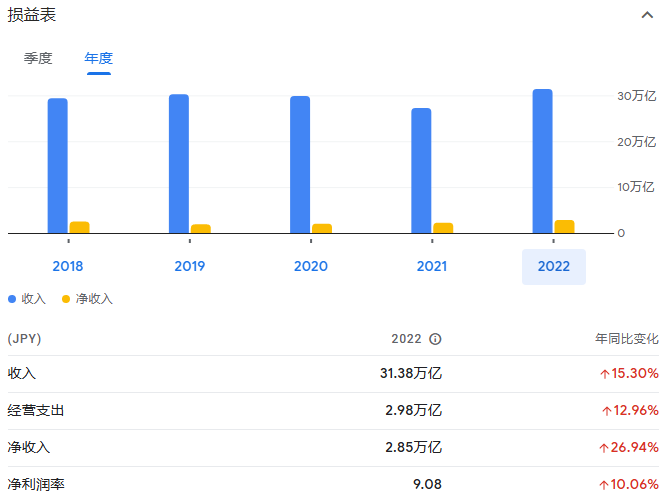Click the 2022 blue revenue bar
The image size is (667, 501).
[x=542, y=161]
